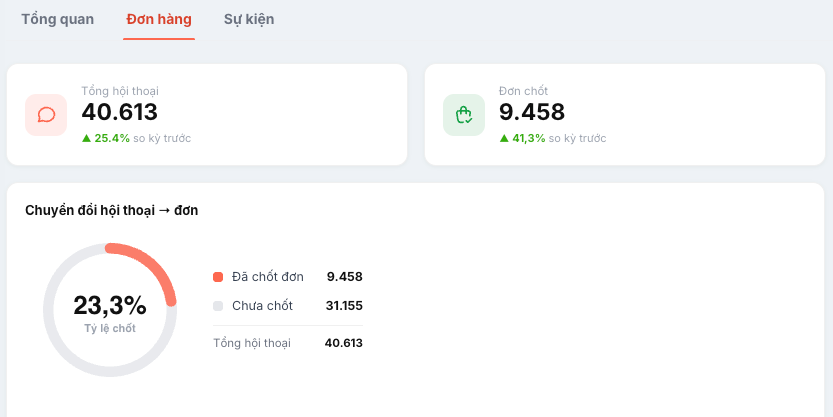
Task: Select the Đơn hàng tab
Action: pos(159,20)
